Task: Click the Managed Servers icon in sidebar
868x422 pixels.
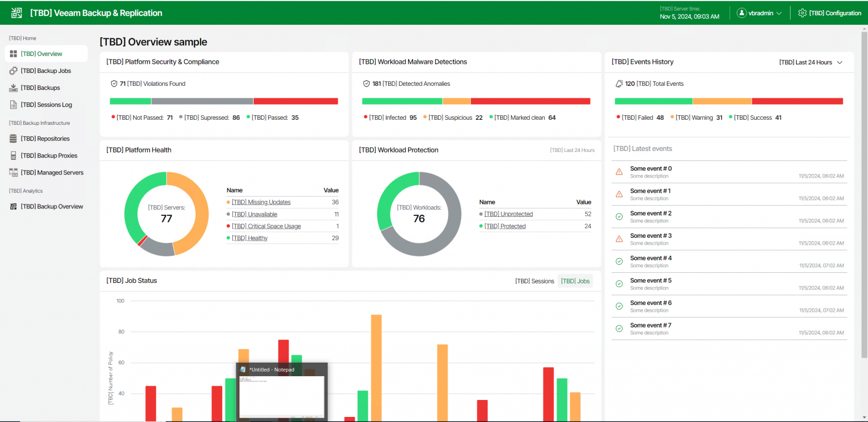Action: [14, 173]
